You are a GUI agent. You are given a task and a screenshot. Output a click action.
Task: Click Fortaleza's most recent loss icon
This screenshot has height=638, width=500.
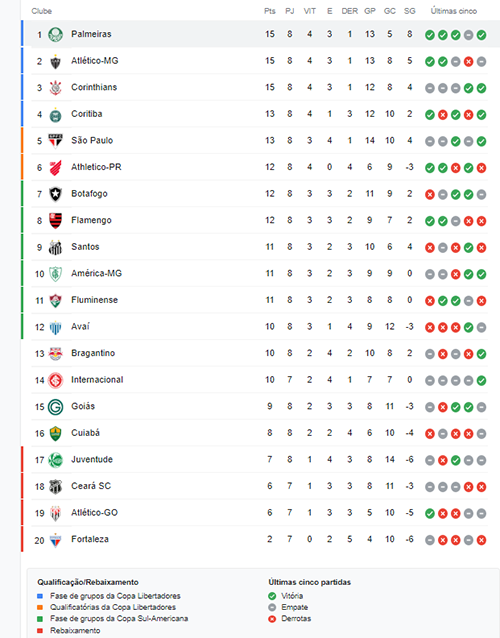tap(481, 540)
